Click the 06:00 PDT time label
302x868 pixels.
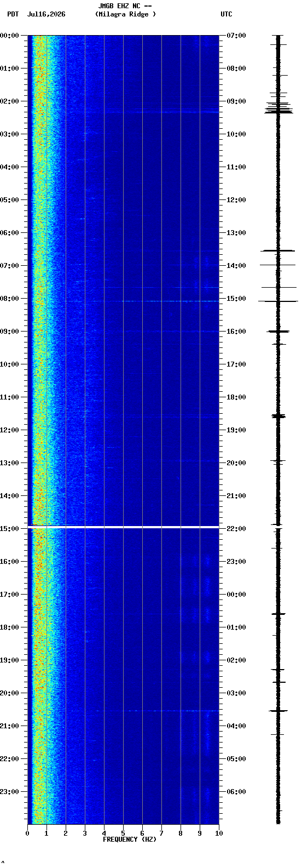9,233
